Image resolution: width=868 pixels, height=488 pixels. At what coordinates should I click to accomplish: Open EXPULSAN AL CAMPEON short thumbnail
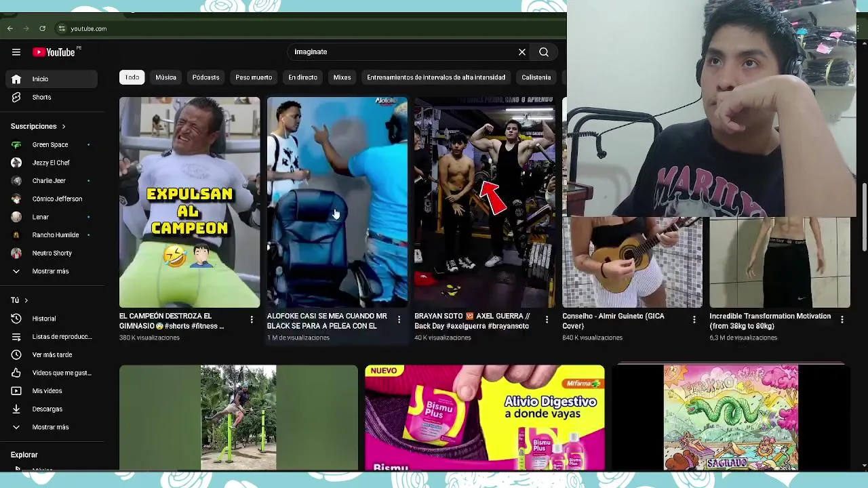click(x=189, y=202)
